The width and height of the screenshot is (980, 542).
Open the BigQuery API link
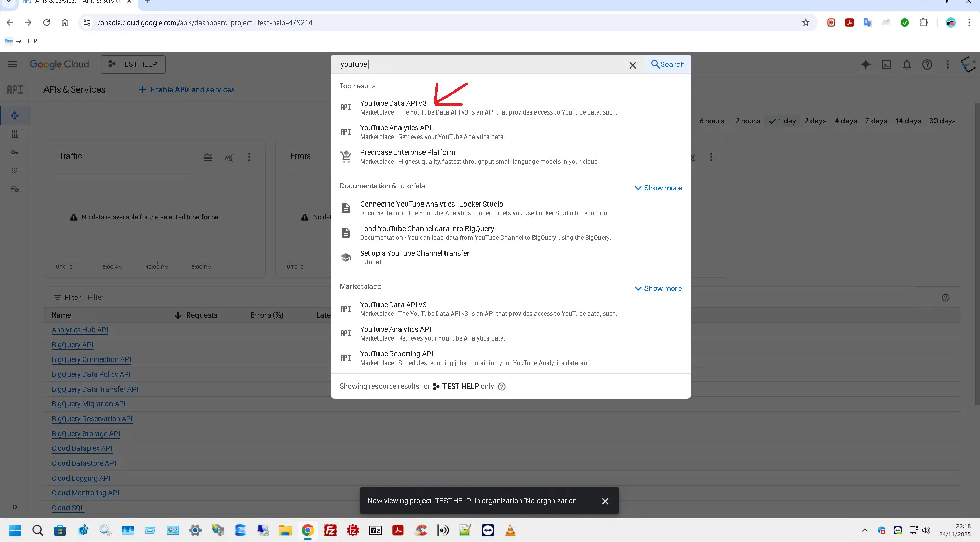(73, 345)
